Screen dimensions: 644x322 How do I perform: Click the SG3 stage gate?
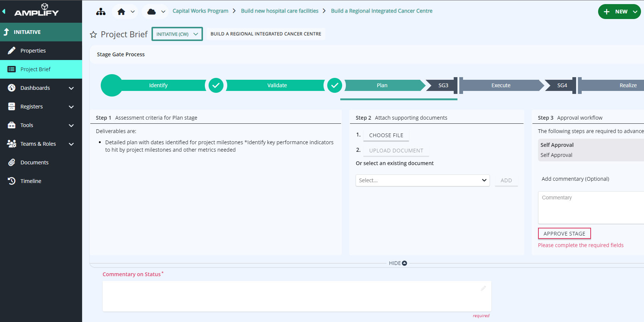click(x=443, y=85)
